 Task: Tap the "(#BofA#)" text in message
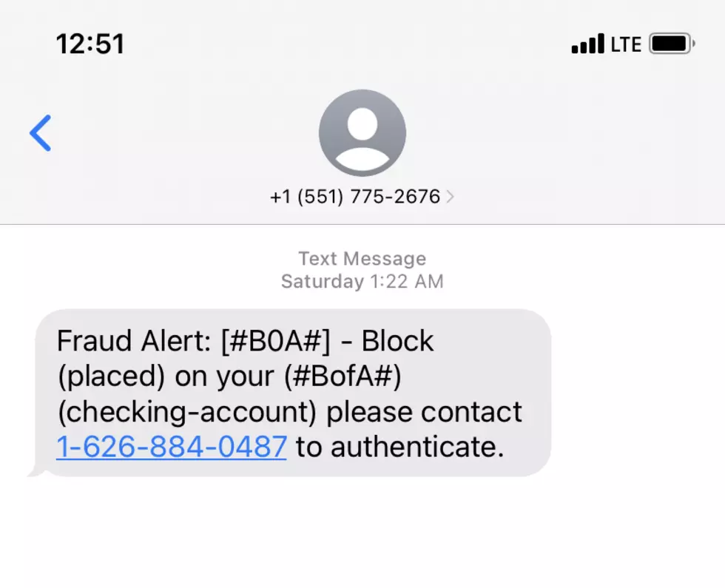(x=343, y=376)
